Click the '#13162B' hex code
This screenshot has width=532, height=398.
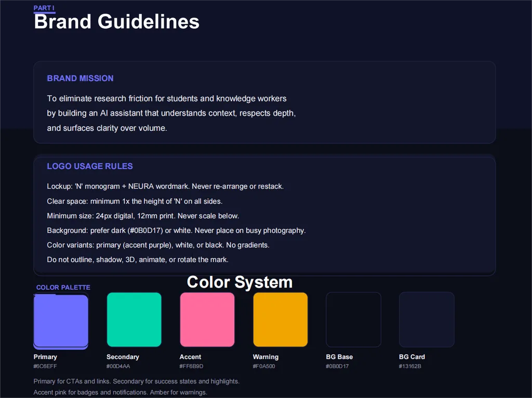tap(410, 366)
